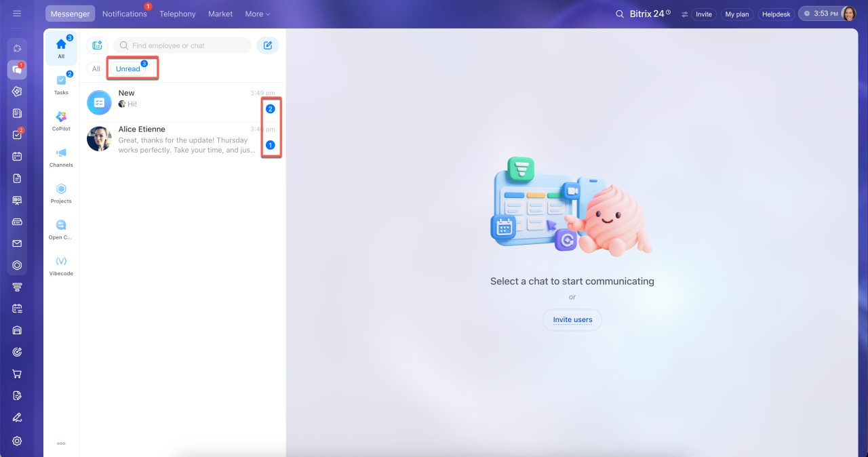
Task: Open the Open Channels section
Action: [x=61, y=228]
